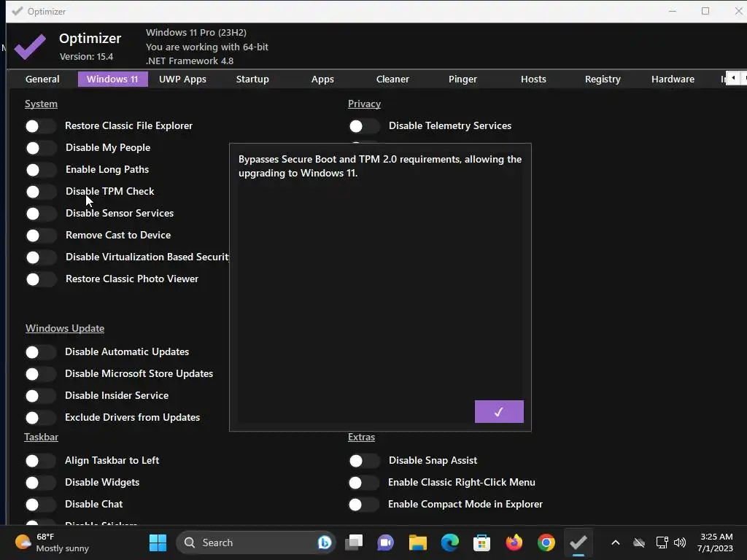Open Microsoft Store from taskbar
Viewport: 747px width, 560px height.
(481, 542)
